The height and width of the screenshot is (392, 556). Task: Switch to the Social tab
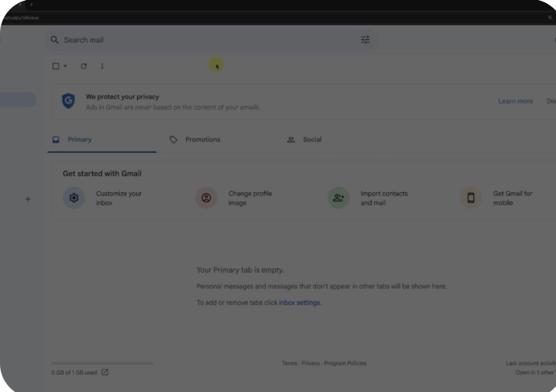(x=305, y=140)
